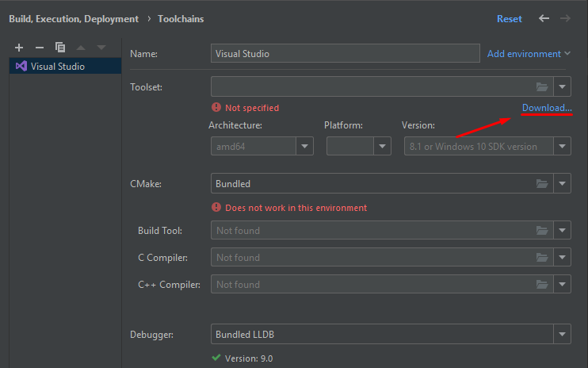The height and width of the screenshot is (368, 588).
Task: Open the CMake dropdown arrow
Action: coord(562,183)
